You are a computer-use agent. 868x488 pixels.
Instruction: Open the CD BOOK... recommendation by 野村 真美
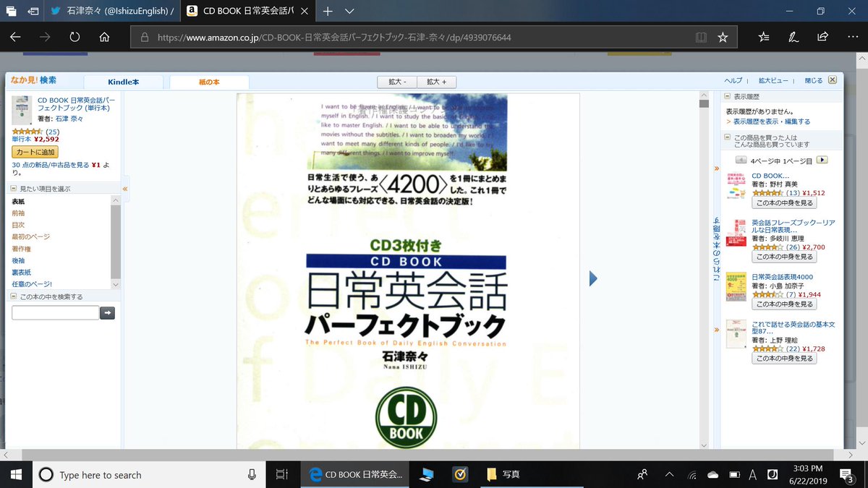[x=770, y=176]
